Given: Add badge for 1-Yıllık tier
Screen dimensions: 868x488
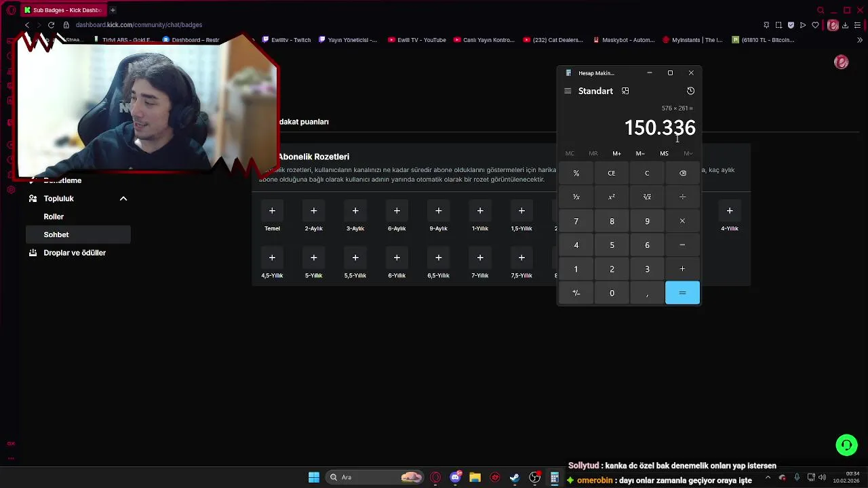Looking at the screenshot, I should (480, 211).
